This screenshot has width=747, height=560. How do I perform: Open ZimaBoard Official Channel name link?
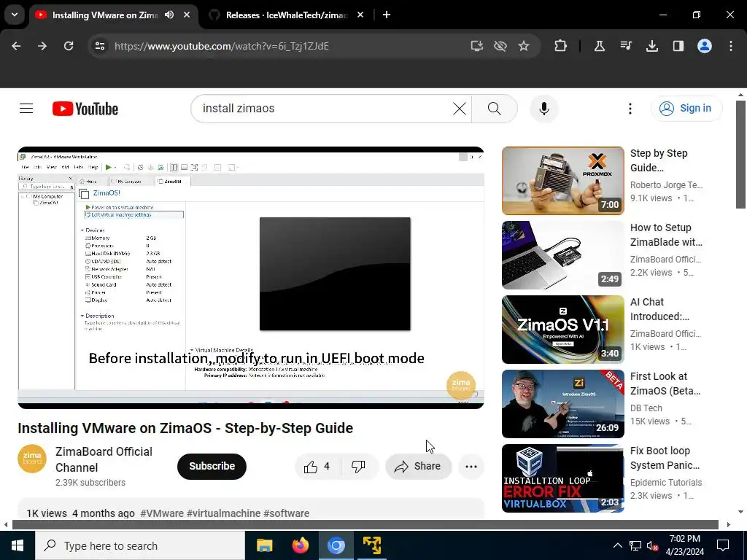click(104, 459)
